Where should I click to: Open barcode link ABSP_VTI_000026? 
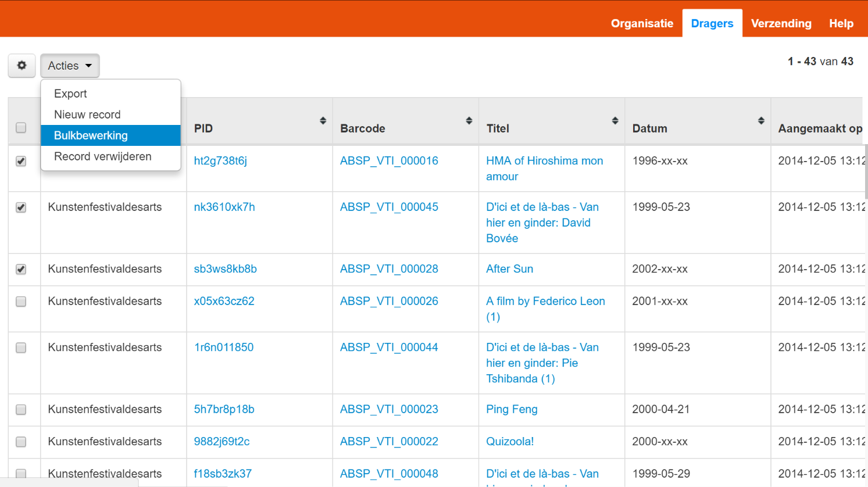click(389, 301)
